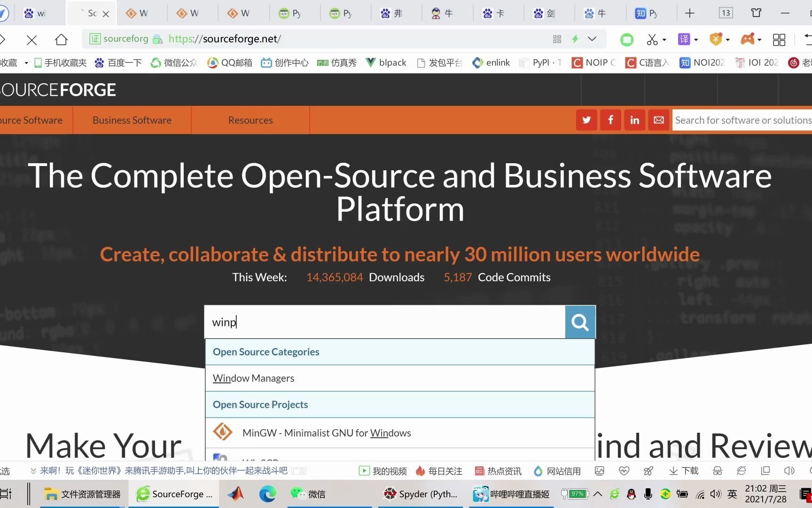Open SourceForge LinkedIn page icon

tap(635, 120)
